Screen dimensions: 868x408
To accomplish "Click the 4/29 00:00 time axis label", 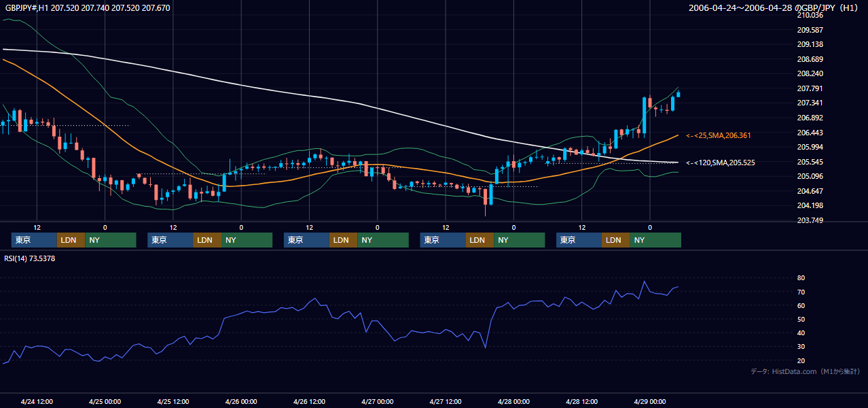I will tap(650, 402).
